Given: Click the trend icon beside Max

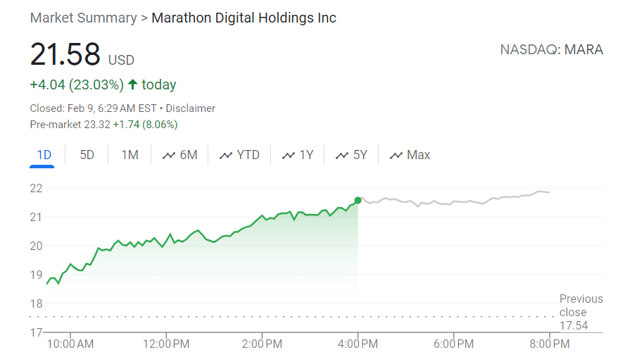Looking at the screenshot, I should 396,156.
